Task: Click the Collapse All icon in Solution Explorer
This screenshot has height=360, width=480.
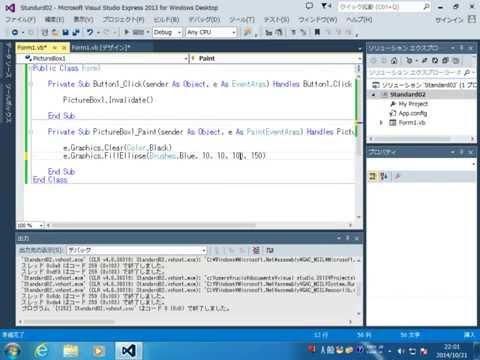Action: [445, 60]
